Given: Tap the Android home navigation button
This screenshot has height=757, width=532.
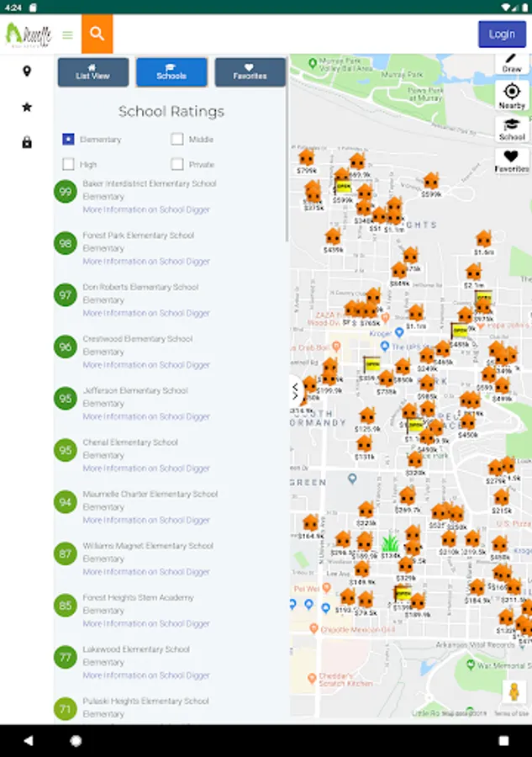Looking at the screenshot, I should tap(76, 740).
